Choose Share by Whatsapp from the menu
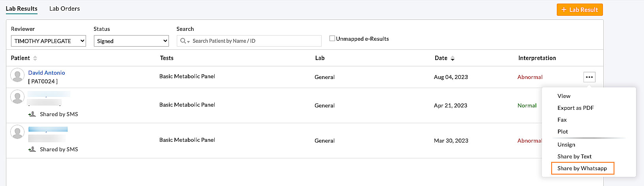644x186 pixels. pos(582,168)
